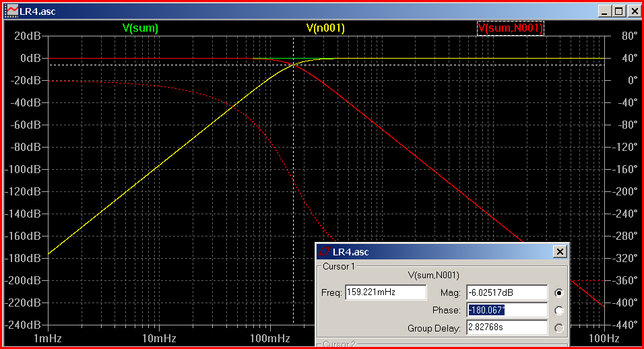Screen dimensions: 644x349
Task: Click the 0° label on phase axis
Action: click(633, 80)
